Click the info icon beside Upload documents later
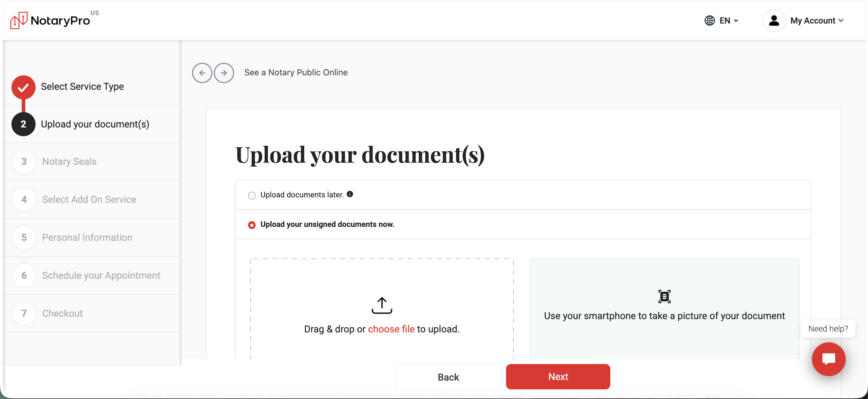Screen dimensions: 868x399 (350, 194)
